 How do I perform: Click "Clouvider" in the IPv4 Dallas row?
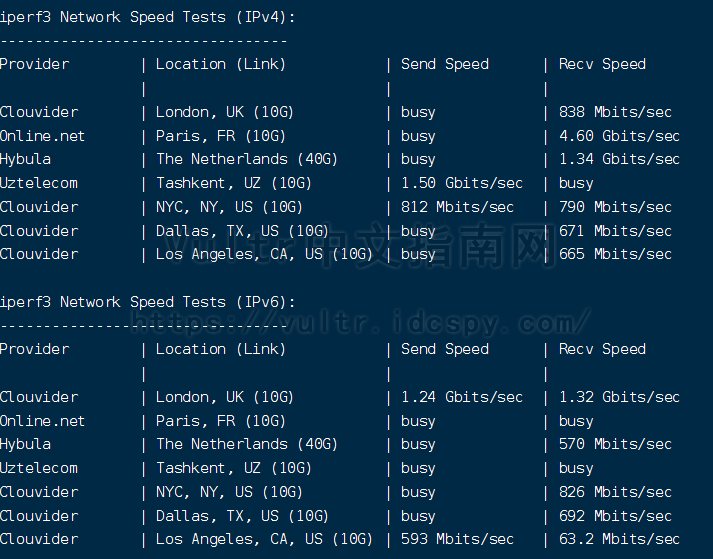point(39,231)
